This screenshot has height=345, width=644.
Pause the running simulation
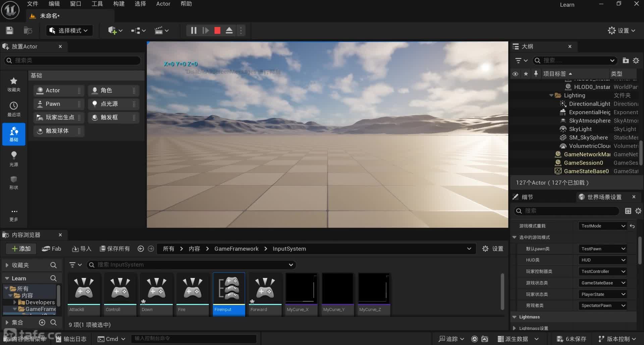[194, 31]
